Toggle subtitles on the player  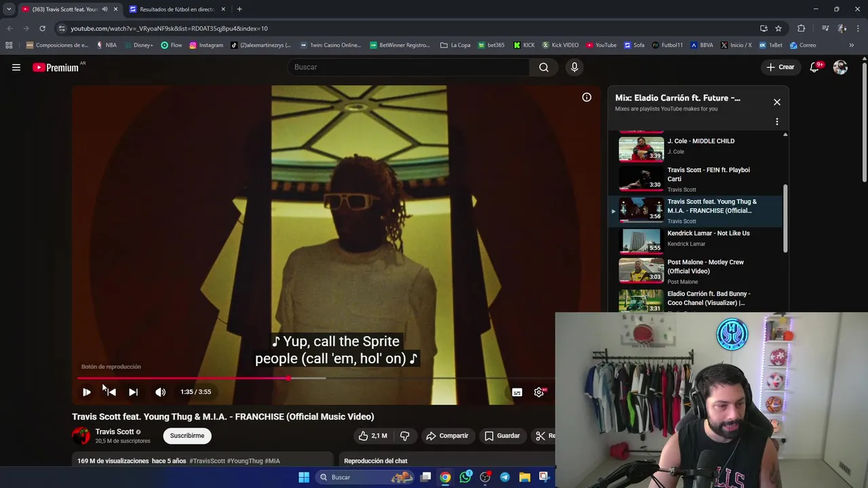[x=517, y=392]
